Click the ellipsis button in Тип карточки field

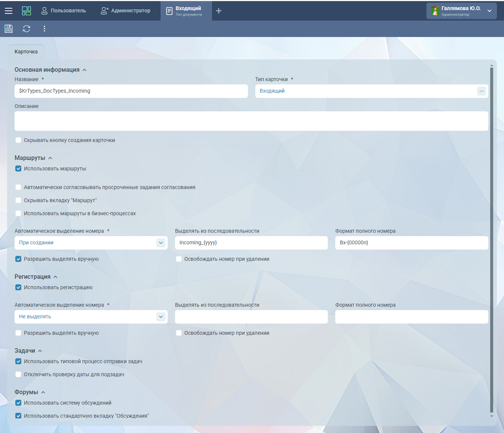[x=481, y=91]
